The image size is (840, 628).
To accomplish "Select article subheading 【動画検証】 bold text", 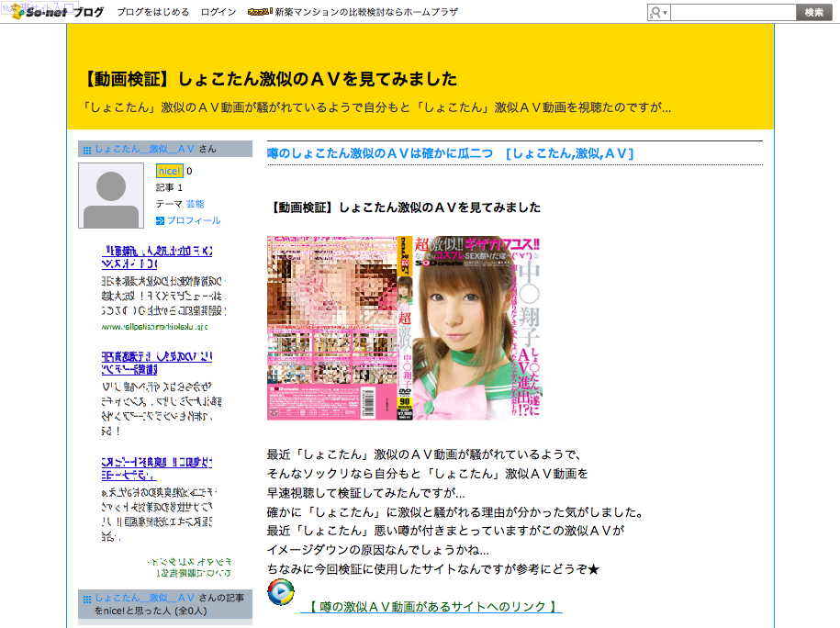I will tap(405, 207).
